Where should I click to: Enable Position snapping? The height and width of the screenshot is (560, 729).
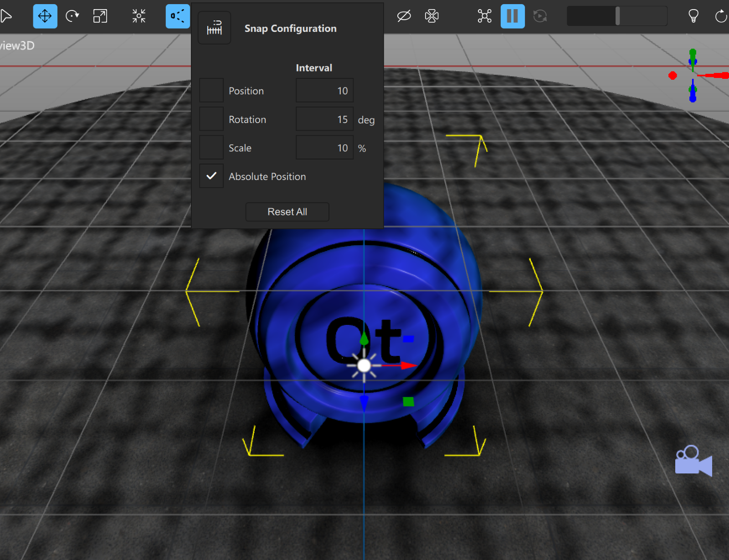pos(211,90)
